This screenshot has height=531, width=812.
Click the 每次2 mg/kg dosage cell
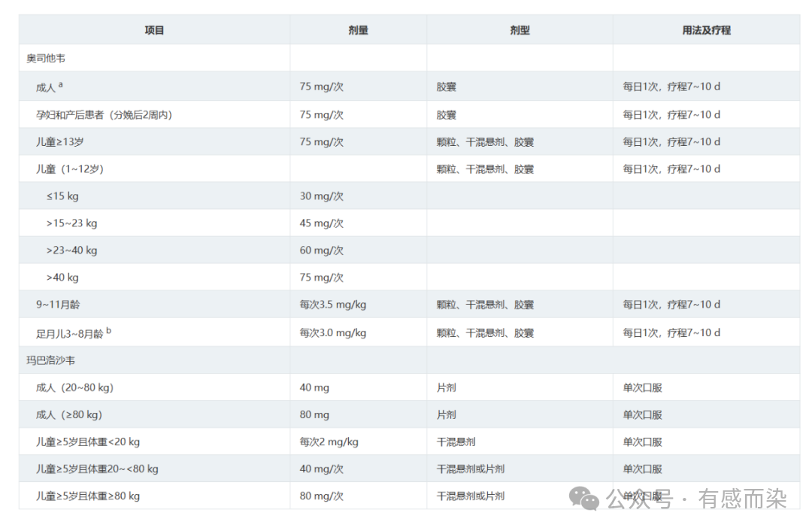(x=329, y=441)
